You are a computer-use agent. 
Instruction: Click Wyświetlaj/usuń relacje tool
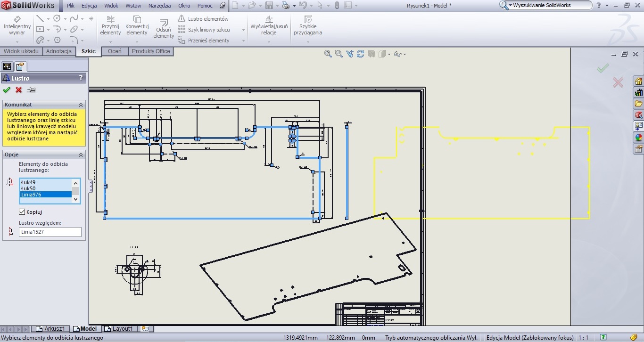pos(269,26)
